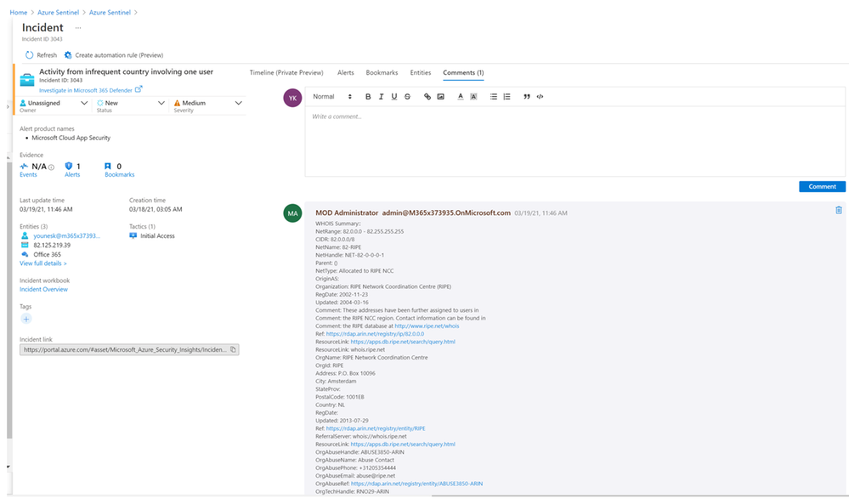Insert a bulleted list
849x504 pixels.
(x=494, y=97)
